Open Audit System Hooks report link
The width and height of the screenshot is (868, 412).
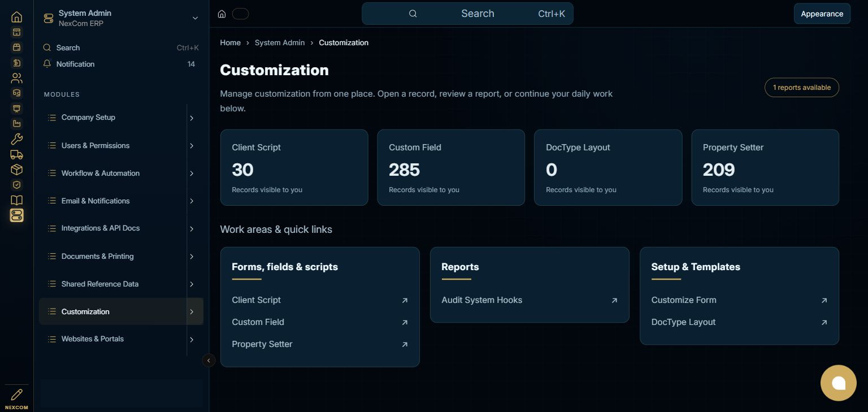(x=530, y=300)
